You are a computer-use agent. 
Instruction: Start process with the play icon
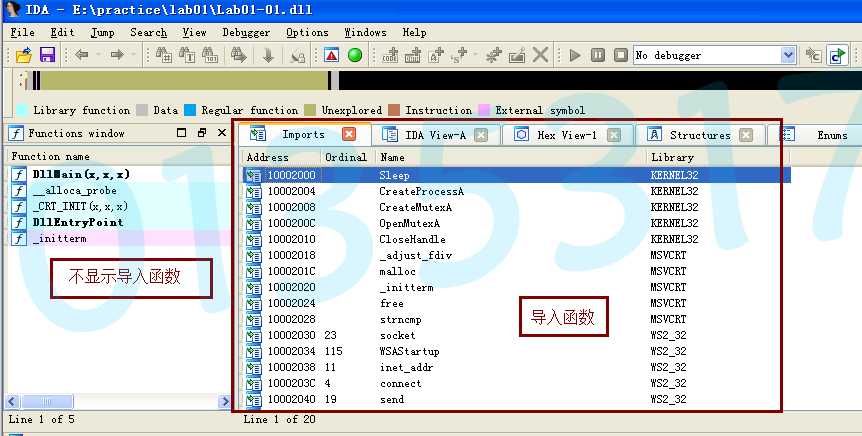click(x=575, y=55)
